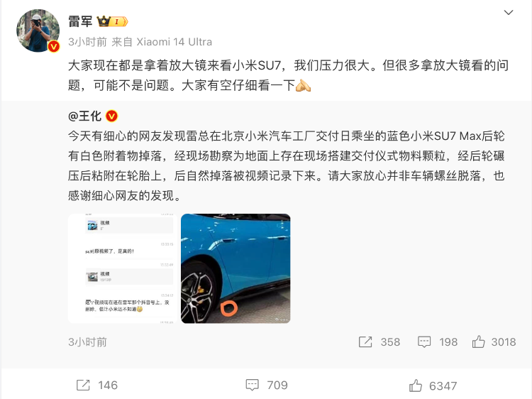
Task: Click the bottom repost icon showing 146
Action: pyautogui.click(x=83, y=385)
